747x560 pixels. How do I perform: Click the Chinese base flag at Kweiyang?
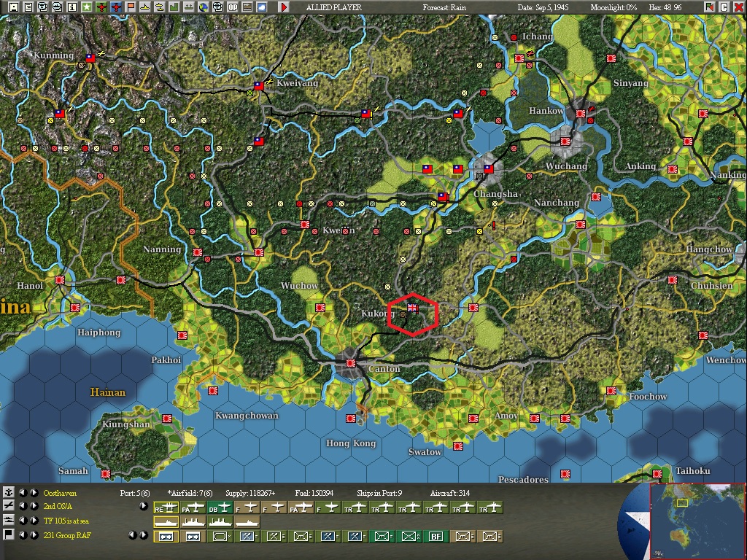tap(259, 86)
